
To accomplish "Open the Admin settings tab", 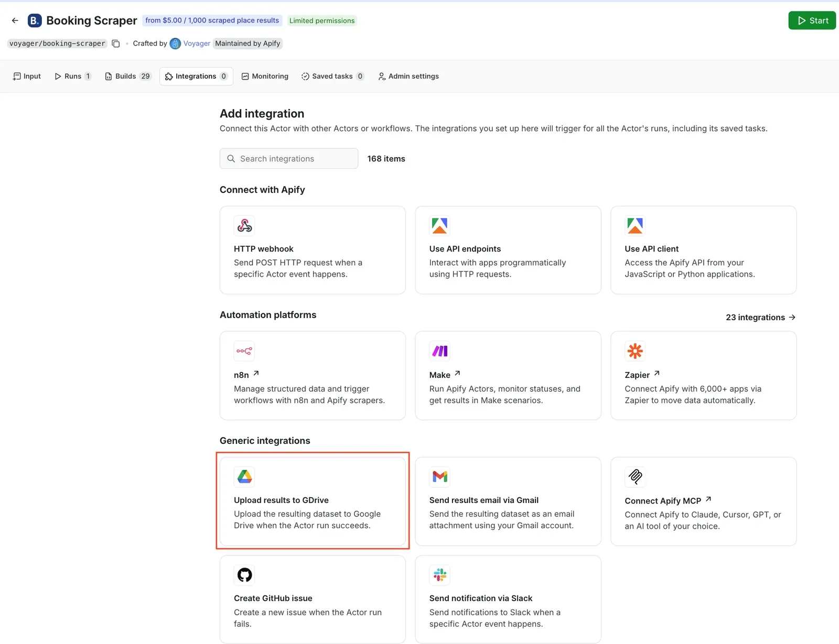I will (408, 77).
